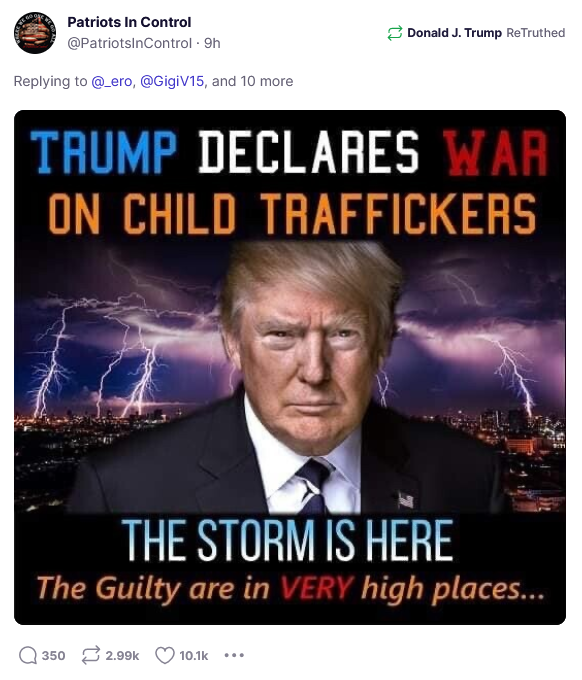Open the three-dot more options menu
The width and height of the screenshot is (582, 680).
coord(234,655)
